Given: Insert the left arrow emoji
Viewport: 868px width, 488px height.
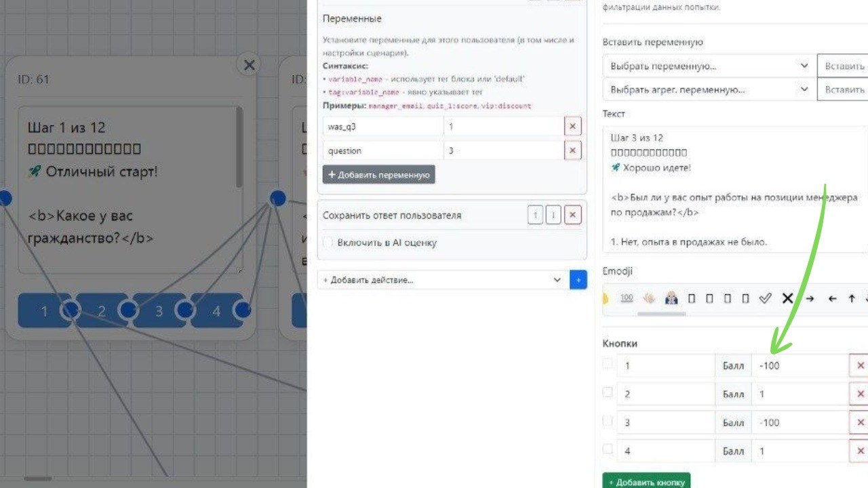Looking at the screenshot, I should tap(832, 298).
